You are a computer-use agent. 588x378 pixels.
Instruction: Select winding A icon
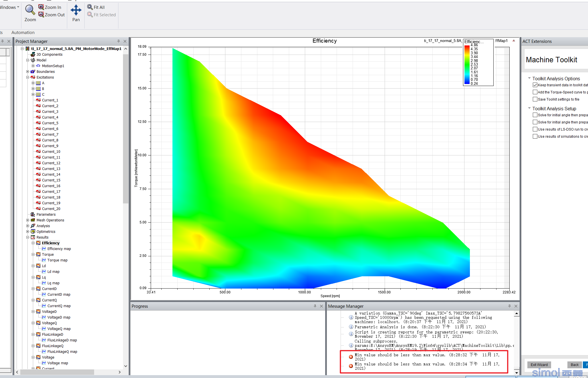point(38,83)
